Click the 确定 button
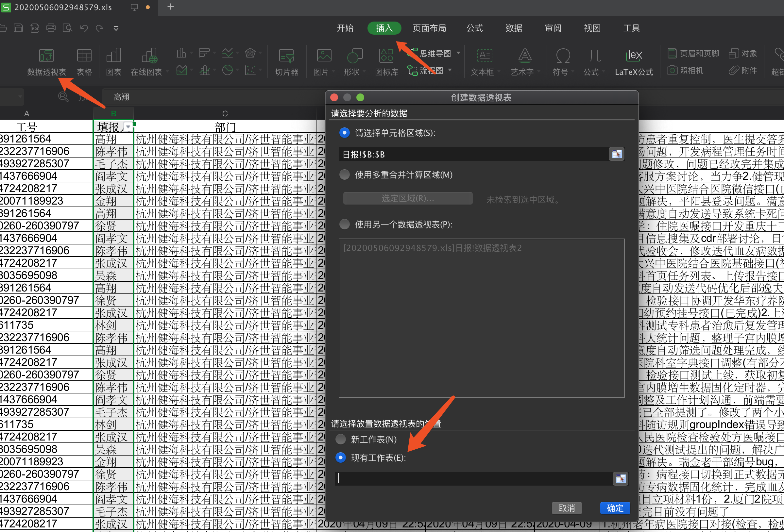The width and height of the screenshot is (784, 532). pyautogui.click(x=615, y=508)
